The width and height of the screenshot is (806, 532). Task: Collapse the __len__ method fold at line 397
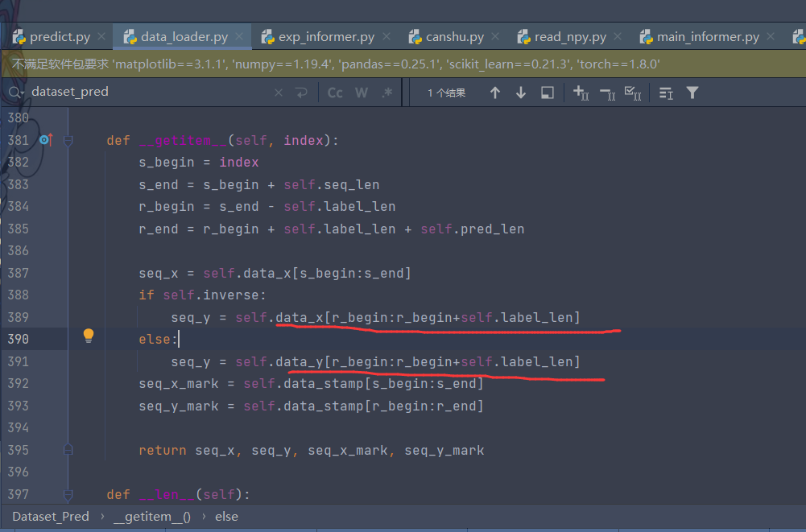[x=68, y=493]
